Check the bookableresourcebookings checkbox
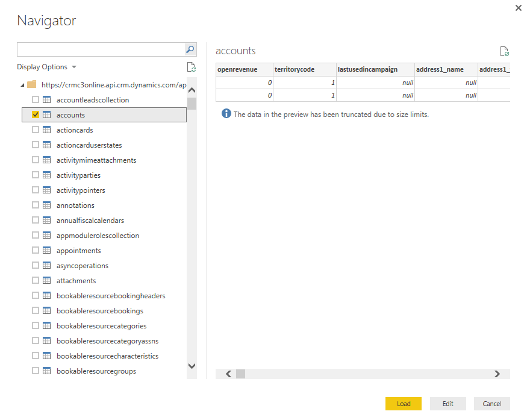This screenshot has height=420, width=527. click(36, 310)
